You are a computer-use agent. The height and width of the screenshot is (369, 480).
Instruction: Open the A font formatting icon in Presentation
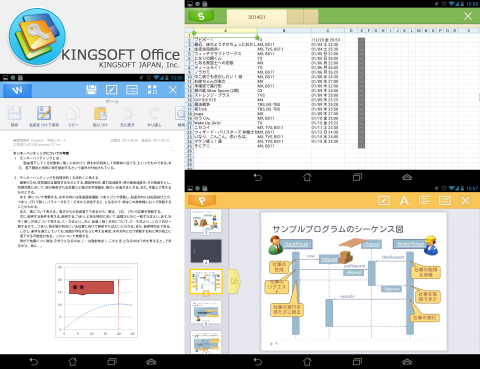click(404, 200)
